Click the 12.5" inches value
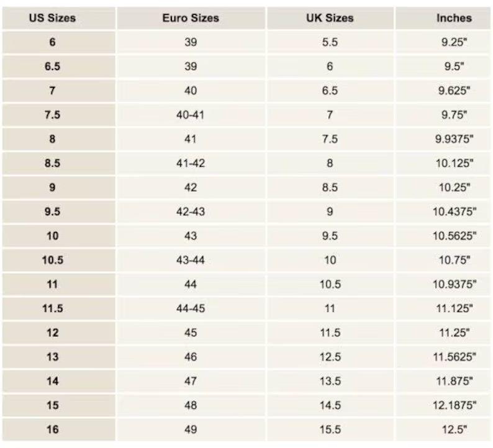 pos(454,429)
